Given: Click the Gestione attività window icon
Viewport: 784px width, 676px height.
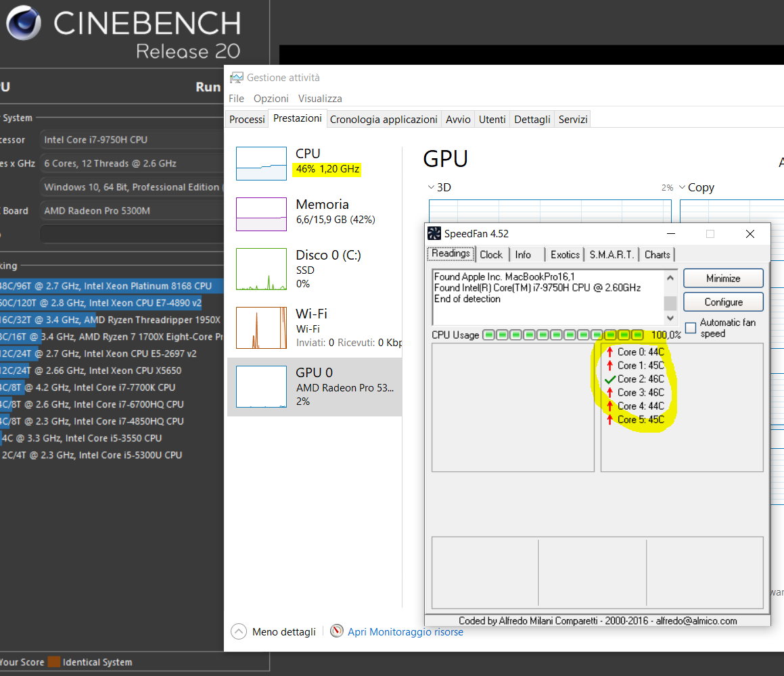Looking at the screenshot, I should [236, 78].
